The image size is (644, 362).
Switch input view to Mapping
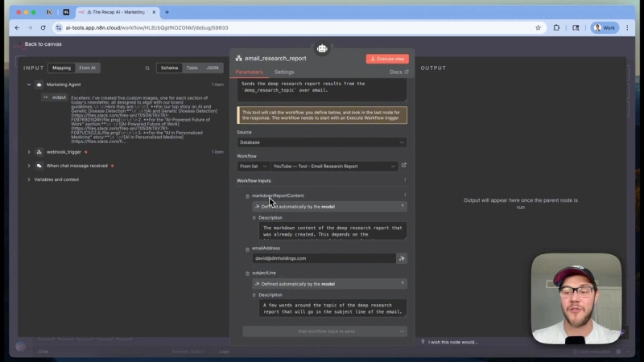coord(62,68)
